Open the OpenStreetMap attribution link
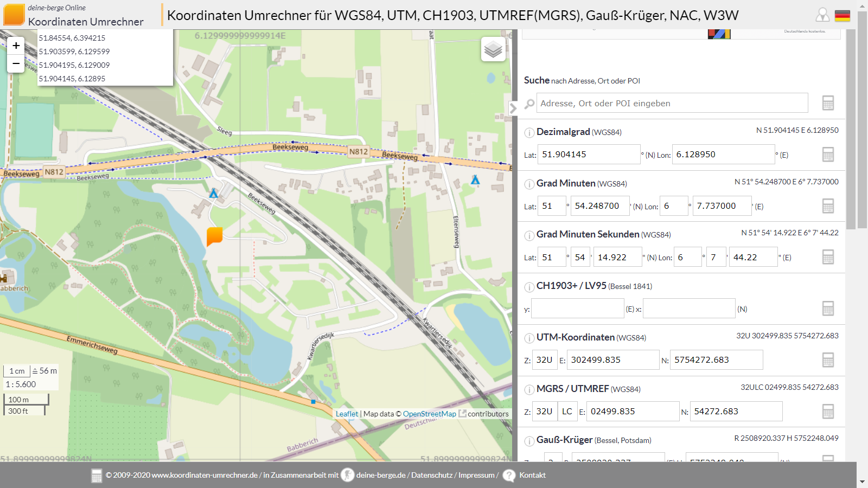This screenshot has height=488, width=868. point(429,414)
